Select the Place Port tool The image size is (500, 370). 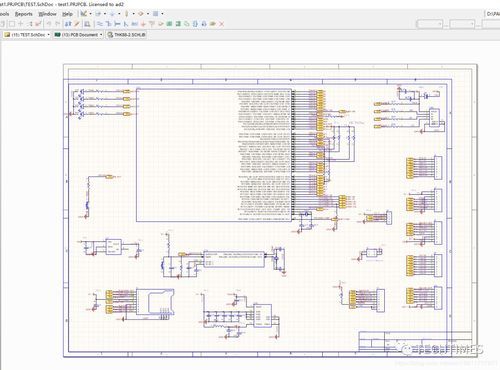coord(212,24)
